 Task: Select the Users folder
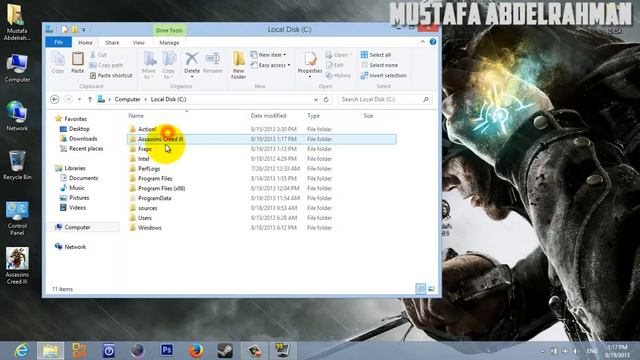[145, 218]
